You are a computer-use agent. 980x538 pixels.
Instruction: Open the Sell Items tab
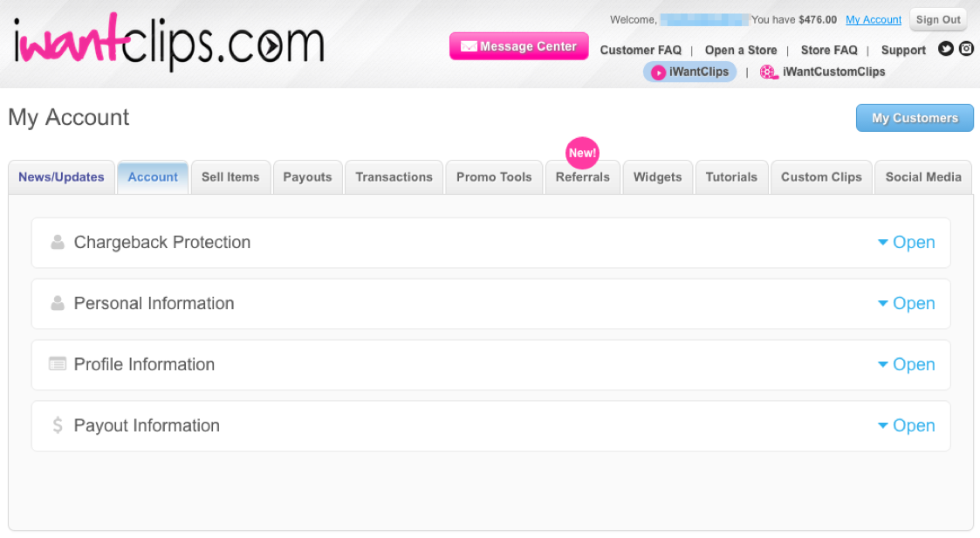(230, 177)
